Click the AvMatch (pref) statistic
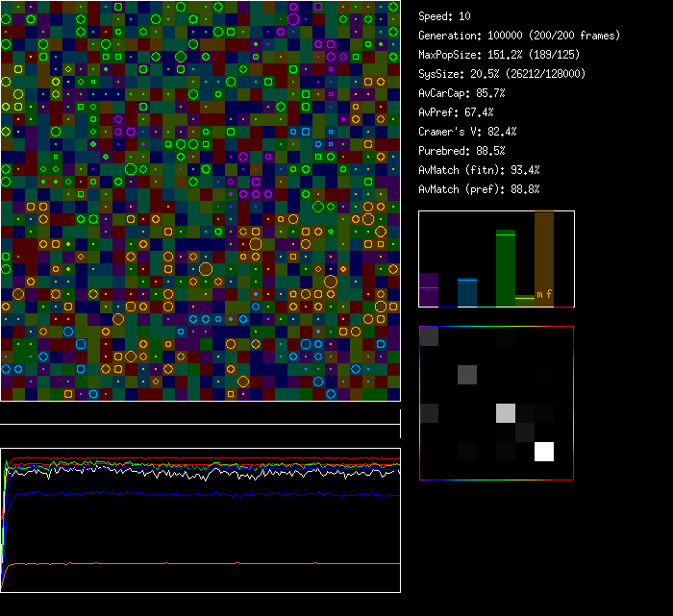The height and width of the screenshot is (616, 673). (479, 189)
